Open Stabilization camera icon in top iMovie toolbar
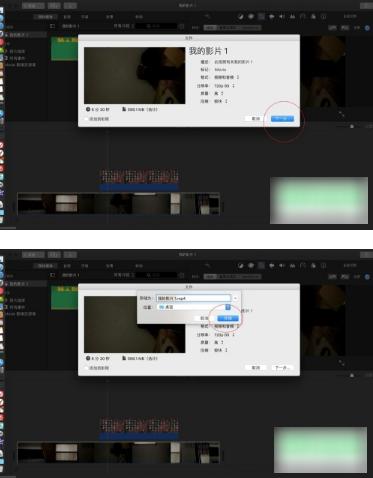 (x=272, y=16)
